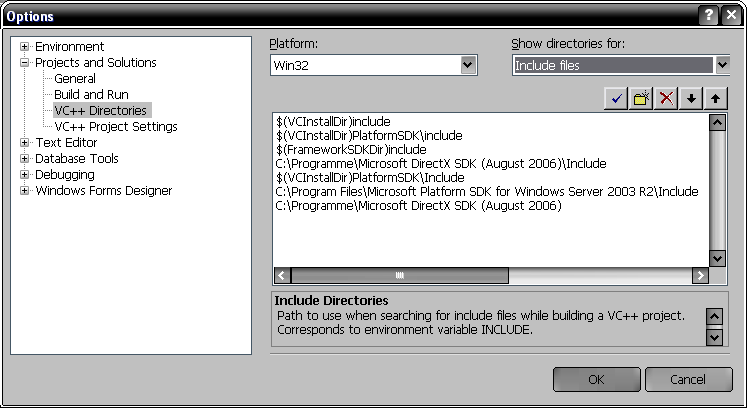Select Build and Run tree item
Image resolution: width=747 pixels, height=408 pixels.
[91, 95]
